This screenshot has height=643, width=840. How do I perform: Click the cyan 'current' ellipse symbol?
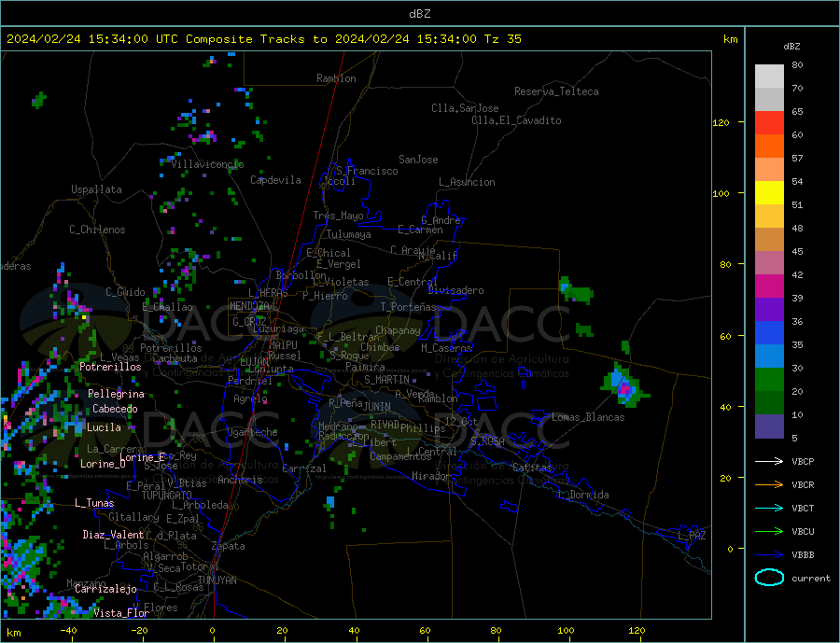click(769, 578)
